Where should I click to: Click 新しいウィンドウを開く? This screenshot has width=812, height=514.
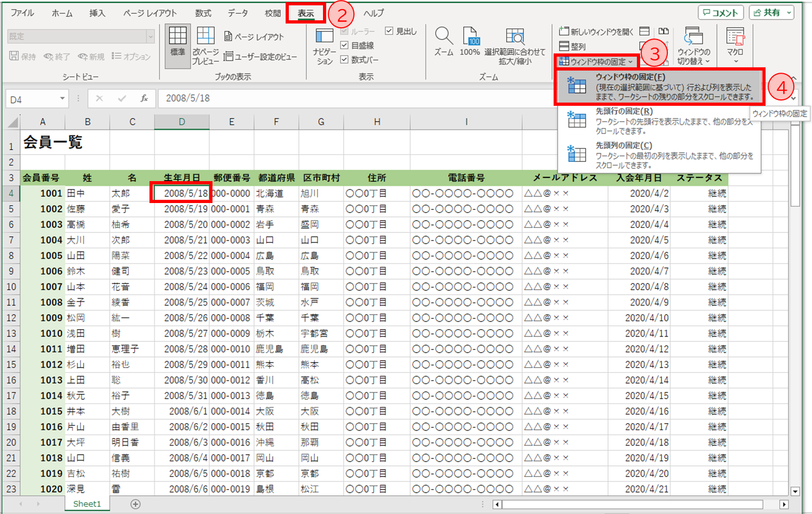(x=596, y=32)
